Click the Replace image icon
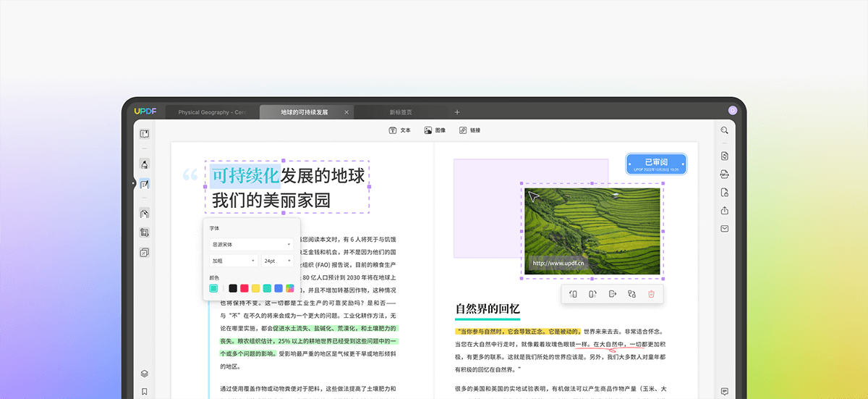 click(x=631, y=294)
